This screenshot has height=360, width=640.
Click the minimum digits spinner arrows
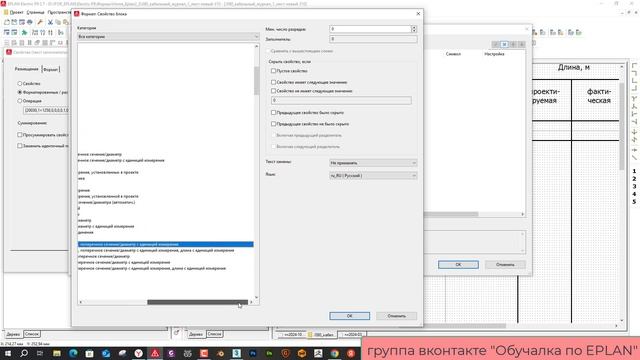414,29
